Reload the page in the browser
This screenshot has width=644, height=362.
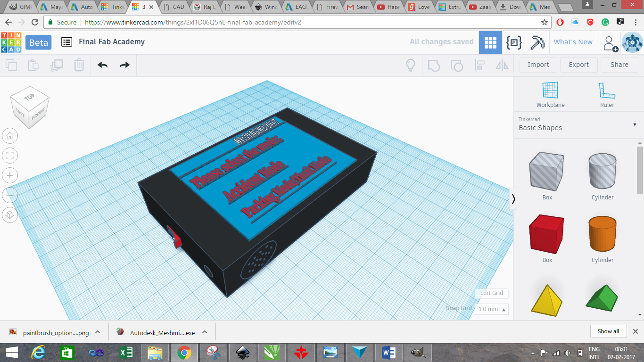[x=35, y=22]
